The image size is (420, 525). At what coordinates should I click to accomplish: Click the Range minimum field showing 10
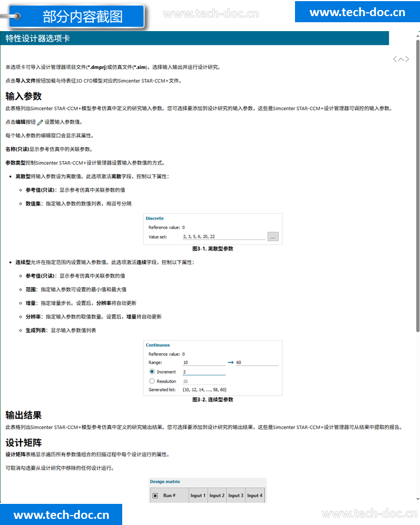pyautogui.click(x=204, y=362)
